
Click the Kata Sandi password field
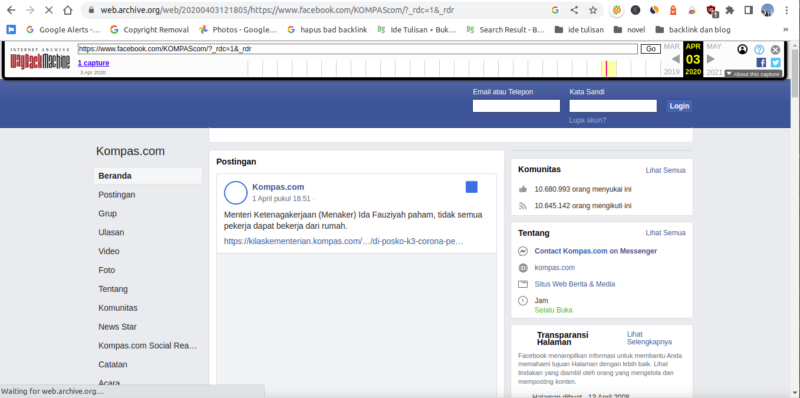pos(613,106)
